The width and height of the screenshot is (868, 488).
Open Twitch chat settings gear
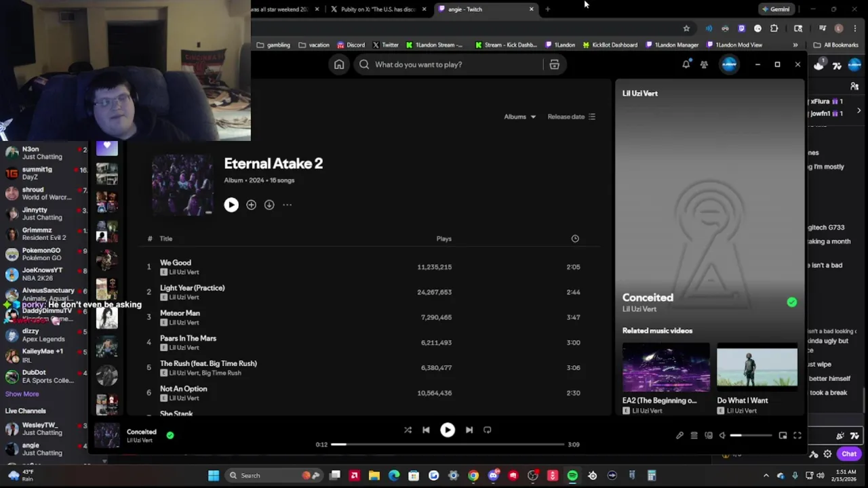[x=827, y=454]
